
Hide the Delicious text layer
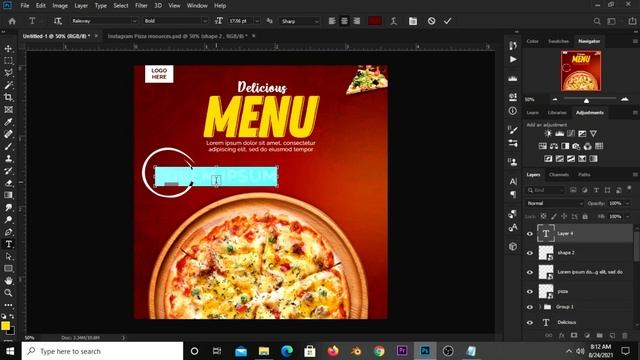(x=530, y=322)
